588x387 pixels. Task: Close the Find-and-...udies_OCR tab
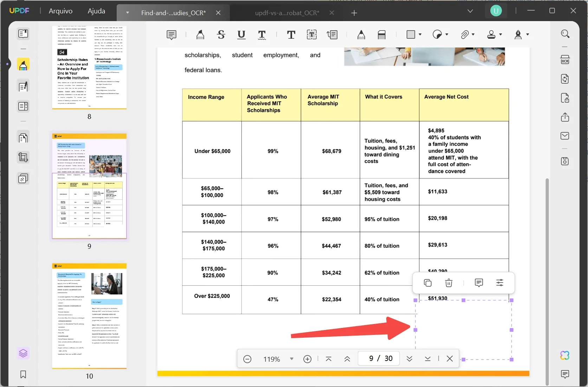coord(218,13)
